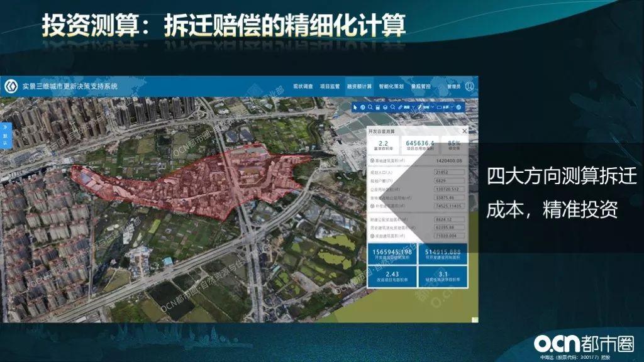Click the globe view tool icon
Image resolution: width=644 pixels, height=362 pixels.
click(x=363, y=107)
